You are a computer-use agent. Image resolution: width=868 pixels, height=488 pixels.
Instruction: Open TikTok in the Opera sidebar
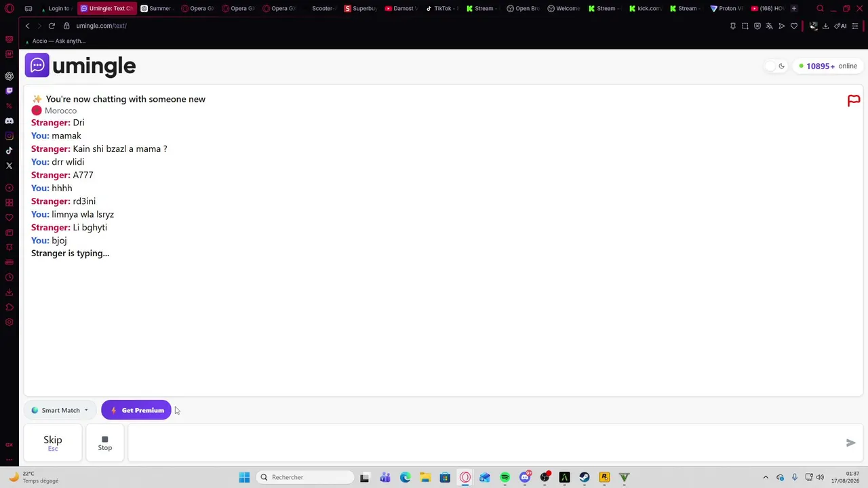point(9,150)
